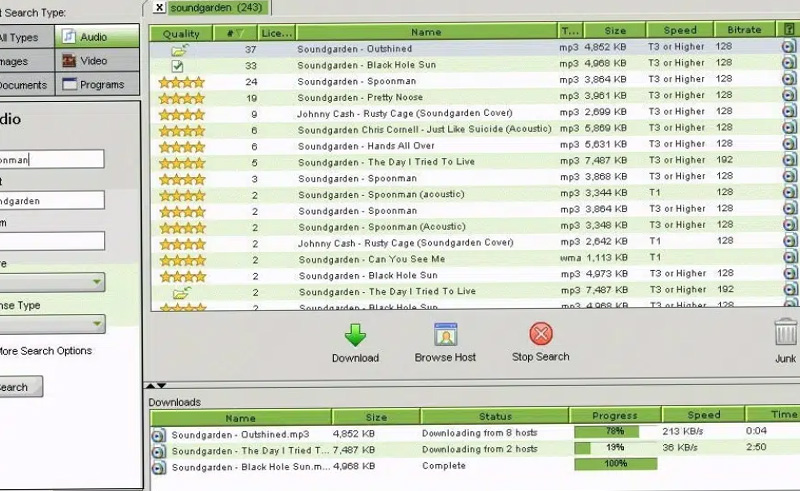The height and width of the screenshot is (491, 800).
Task: Open Browse Host for selected result
Action: (x=445, y=342)
